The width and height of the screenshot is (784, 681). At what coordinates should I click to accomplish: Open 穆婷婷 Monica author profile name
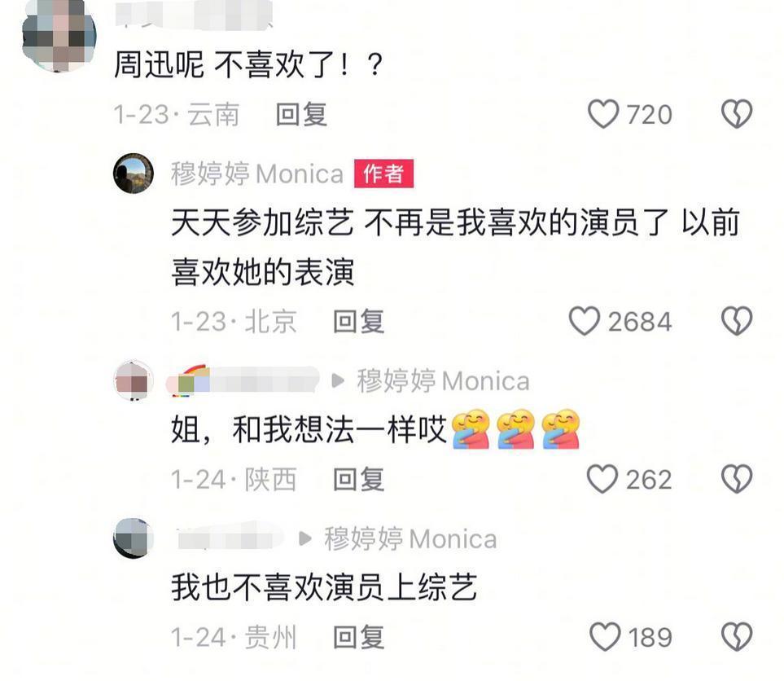tap(257, 174)
